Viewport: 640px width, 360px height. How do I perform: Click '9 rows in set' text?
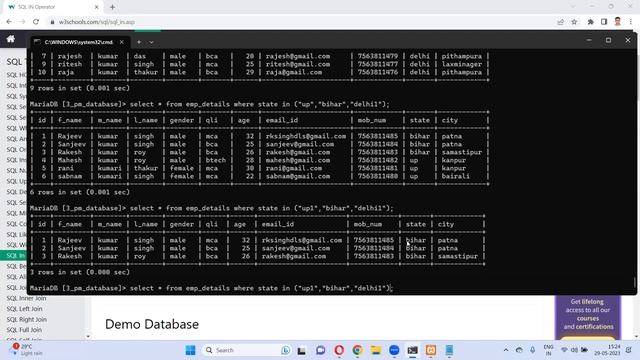pyautogui.click(x=80, y=88)
